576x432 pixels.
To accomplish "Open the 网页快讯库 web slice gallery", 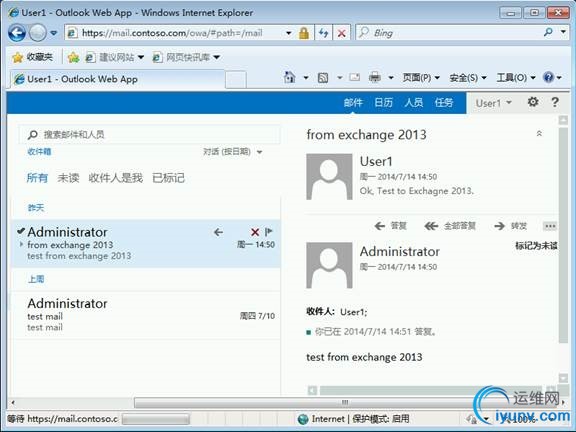I will 186,57.
